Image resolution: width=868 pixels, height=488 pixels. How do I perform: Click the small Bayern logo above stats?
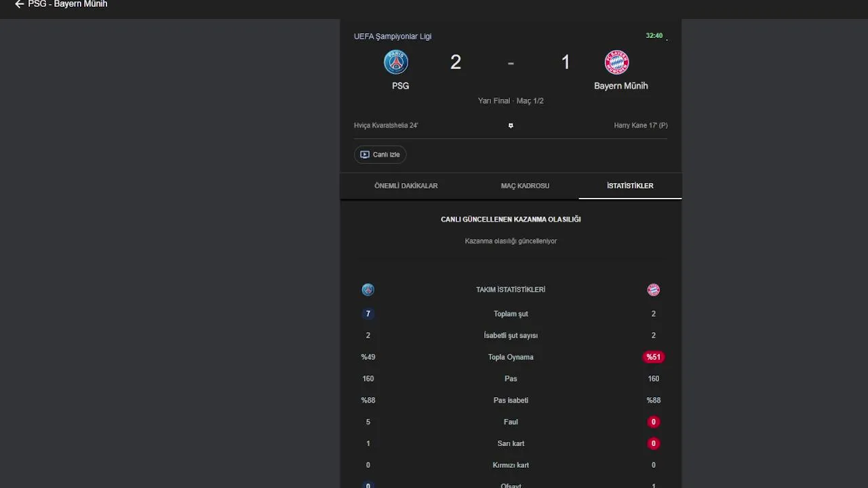click(x=653, y=290)
